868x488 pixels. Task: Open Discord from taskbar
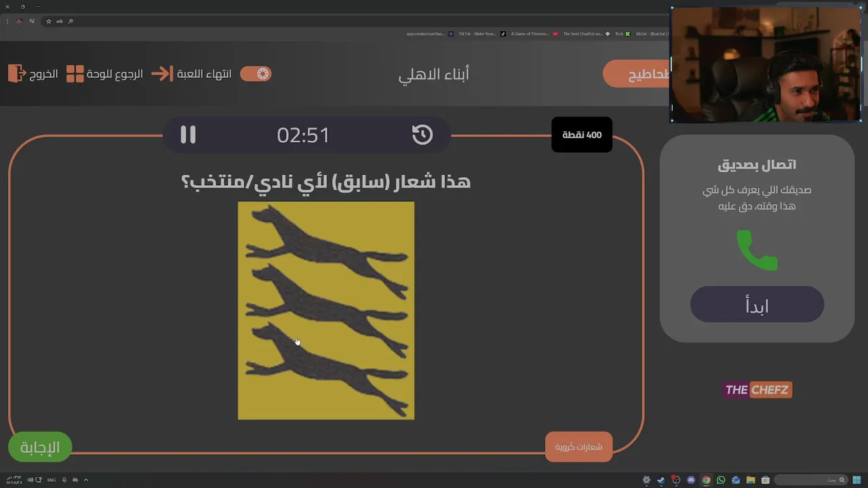(691, 480)
